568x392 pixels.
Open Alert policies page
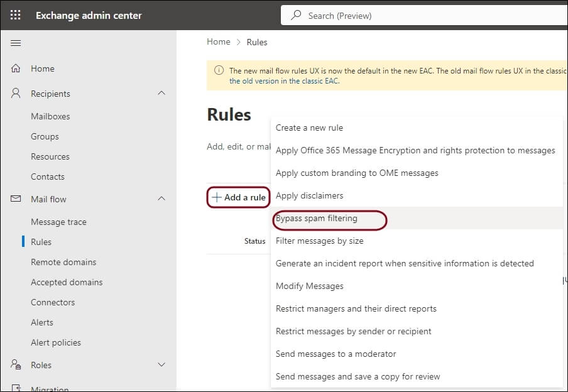tap(56, 342)
